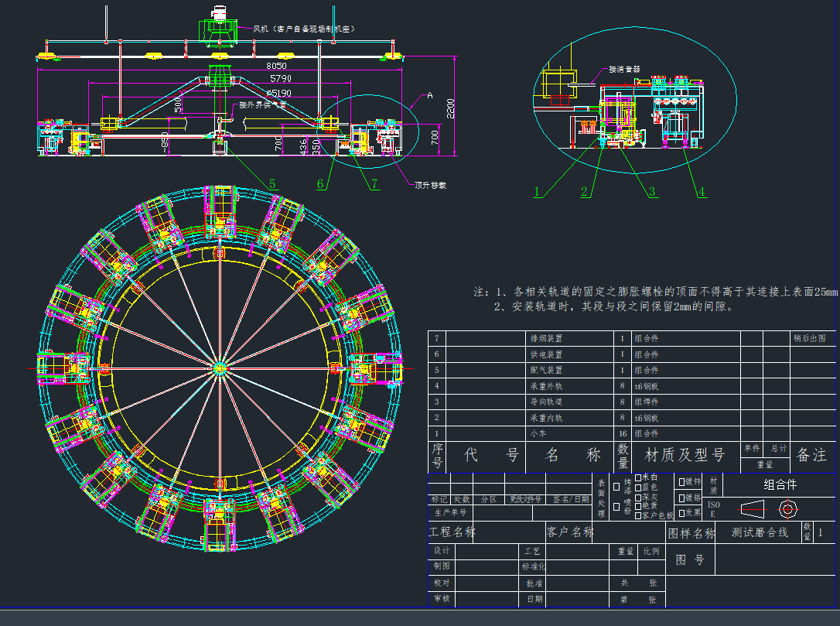Tick the 客户色板 checkbox
This screenshot has width=840, height=626.
coord(637,515)
